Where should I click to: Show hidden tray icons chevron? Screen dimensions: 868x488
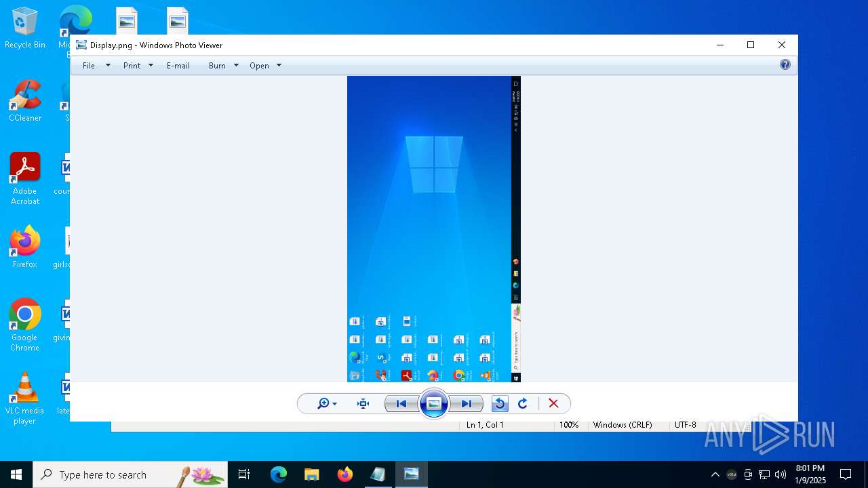715,474
